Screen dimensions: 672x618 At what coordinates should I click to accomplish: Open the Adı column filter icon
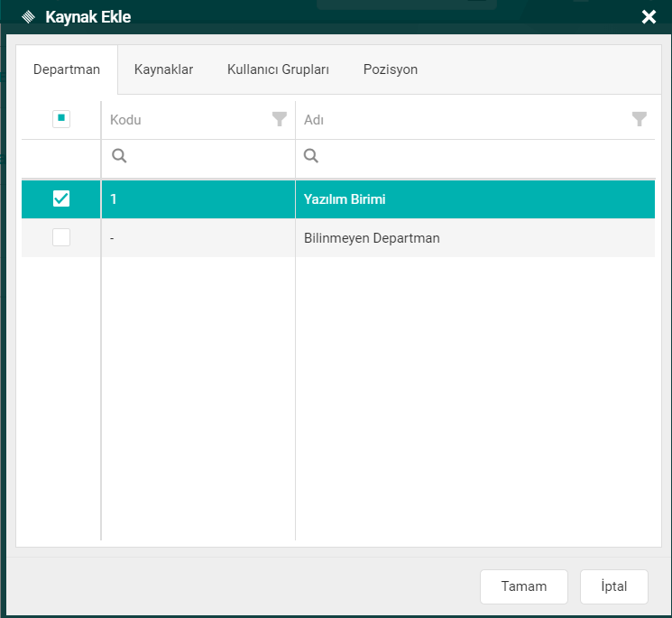click(640, 119)
